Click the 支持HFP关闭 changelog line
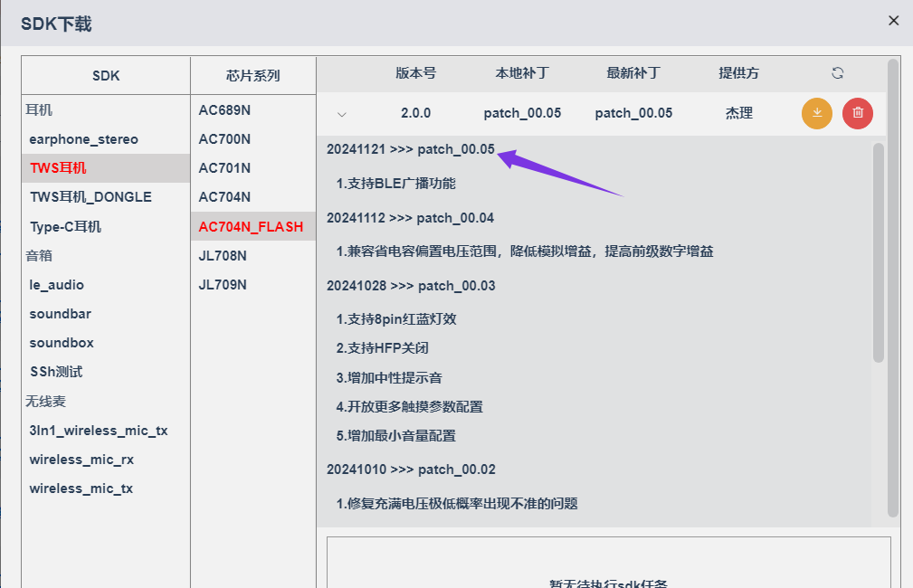Screen dimensions: 913x588 (382, 348)
